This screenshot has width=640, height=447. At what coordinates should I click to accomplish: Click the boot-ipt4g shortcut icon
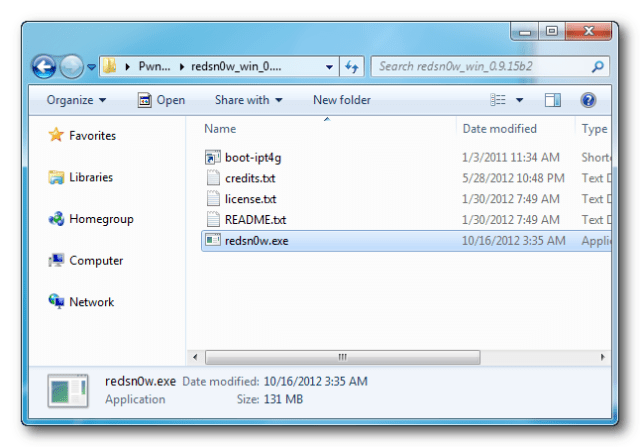[x=213, y=157]
